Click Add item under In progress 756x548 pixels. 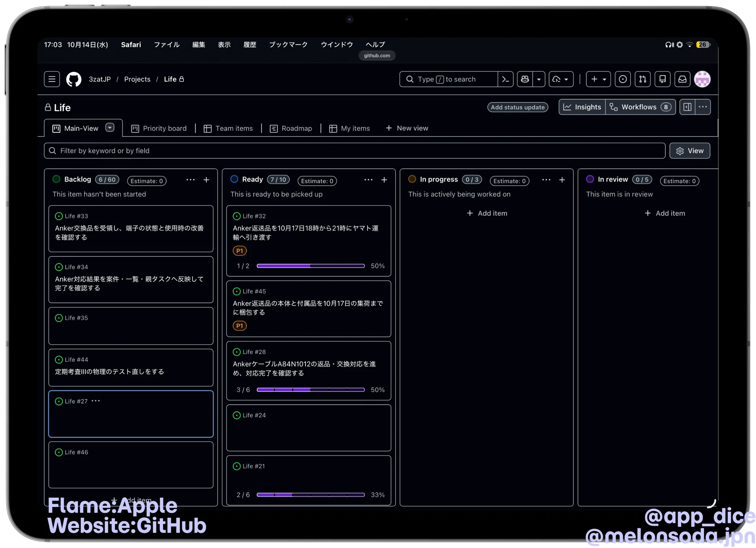[487, 213]
